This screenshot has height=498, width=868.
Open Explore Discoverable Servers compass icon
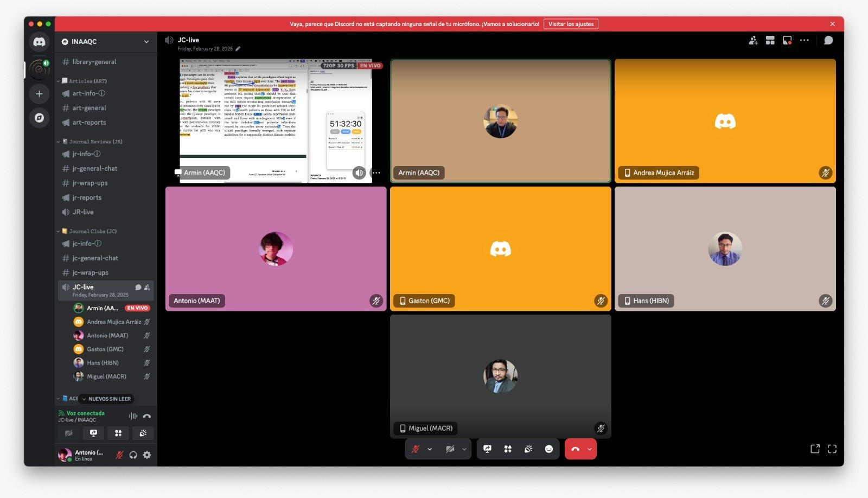pos(39,118)
